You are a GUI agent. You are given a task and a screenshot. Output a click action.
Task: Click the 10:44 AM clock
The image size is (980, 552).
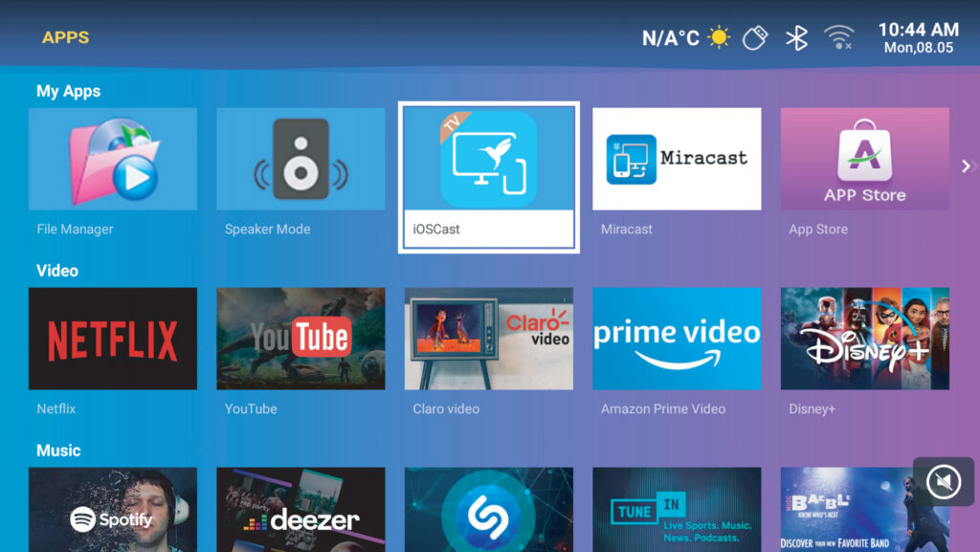[x=918, y=30]
